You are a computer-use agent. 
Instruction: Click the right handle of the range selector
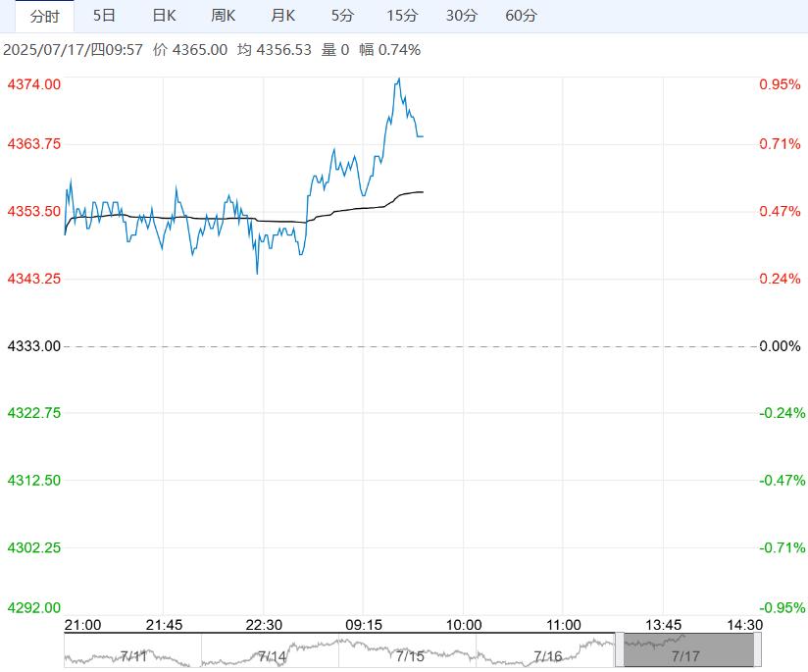(757, 649)
